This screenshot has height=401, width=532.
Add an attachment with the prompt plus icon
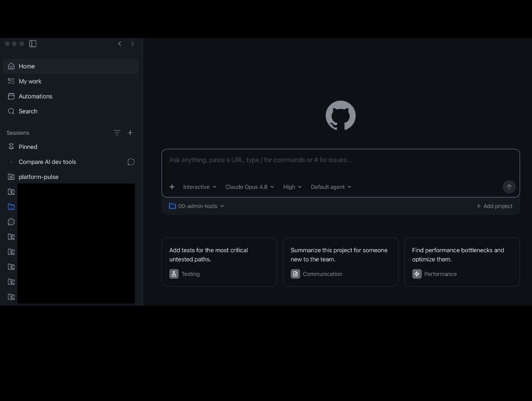pos(172,187)
